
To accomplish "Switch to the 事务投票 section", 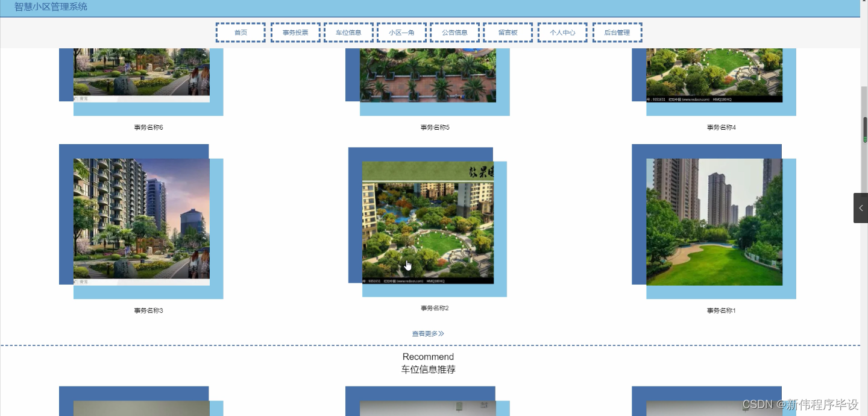I will (295, 32).
